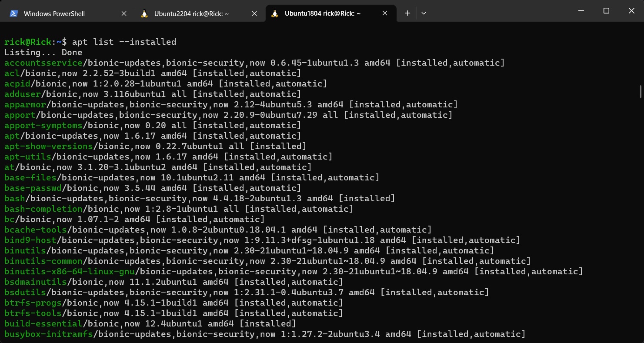Click version '0.6.45-1ubuntu1.3' of accountsservice
This screenshot has width=644, height=343.
coord(315,63)
